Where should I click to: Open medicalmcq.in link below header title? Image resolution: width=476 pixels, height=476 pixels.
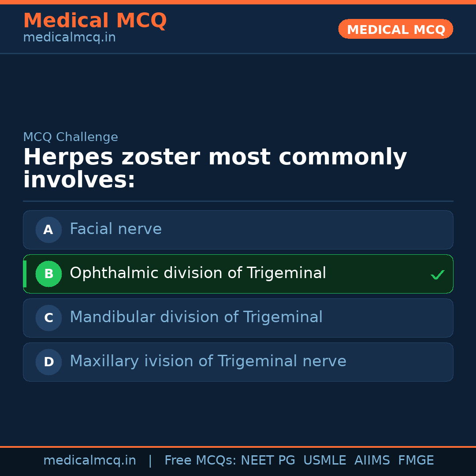click(69, 38)
